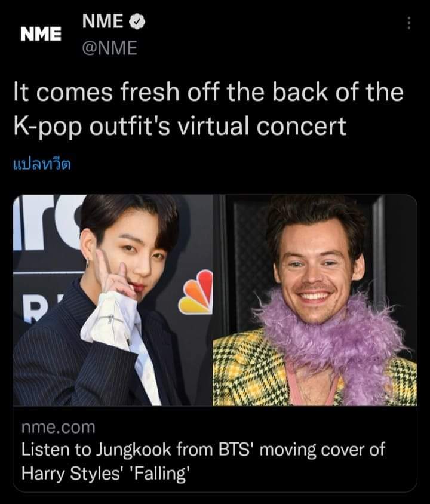Open the Jungkook photo in the link card
The height and width of the screenshot is (504, 430).
point(113,300)
